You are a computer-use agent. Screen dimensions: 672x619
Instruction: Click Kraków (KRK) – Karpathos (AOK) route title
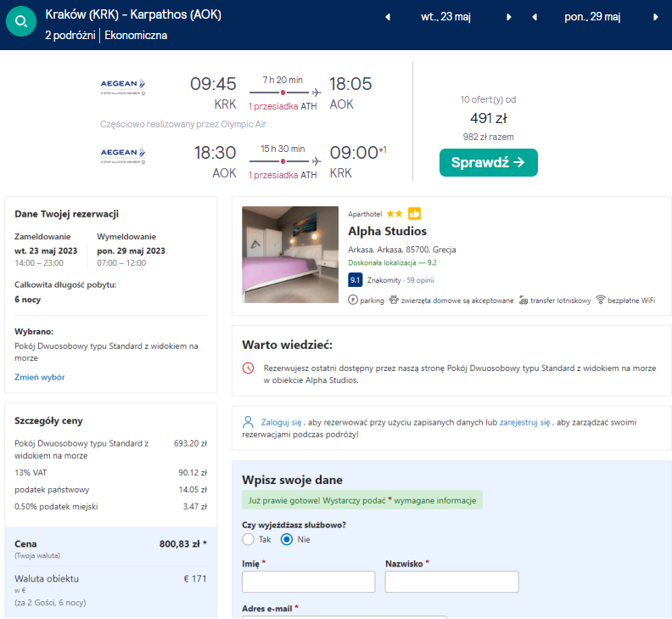[x=133, y=14]
